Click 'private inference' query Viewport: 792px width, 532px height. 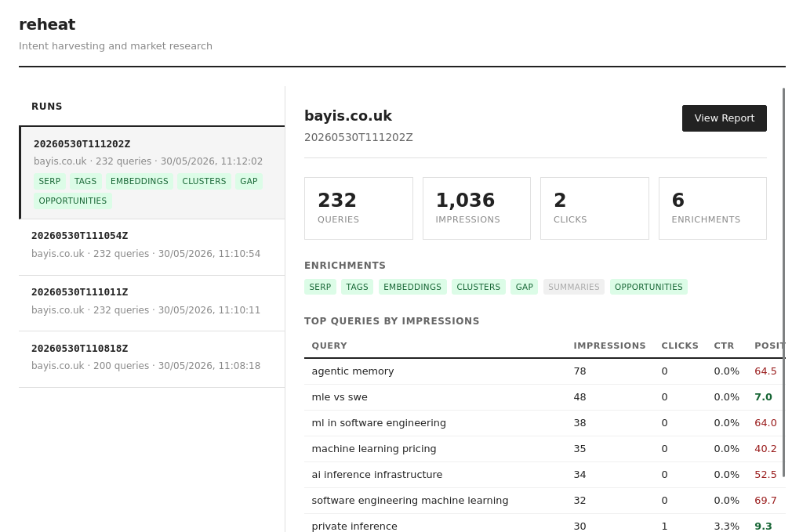tap(354, 526)
